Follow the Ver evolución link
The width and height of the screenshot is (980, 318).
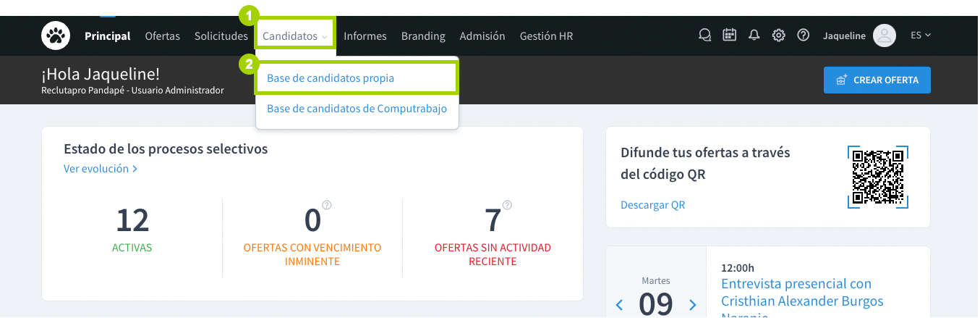click(100, 169)
